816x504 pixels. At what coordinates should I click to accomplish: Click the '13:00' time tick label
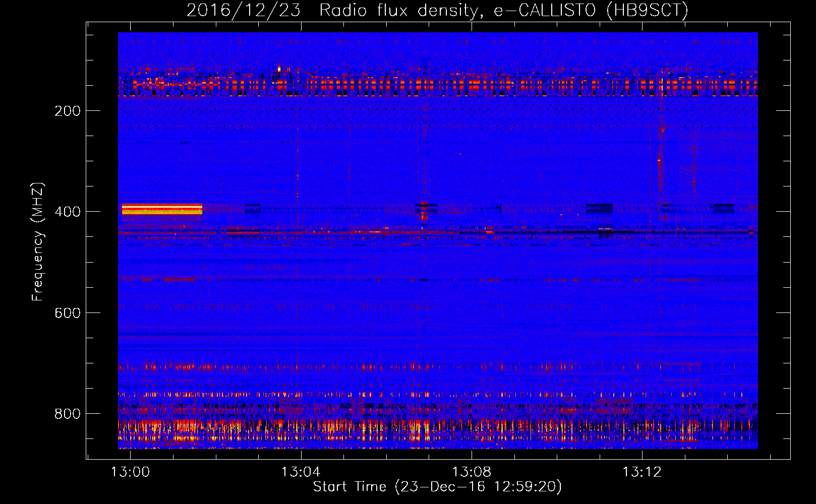(131, 472)
